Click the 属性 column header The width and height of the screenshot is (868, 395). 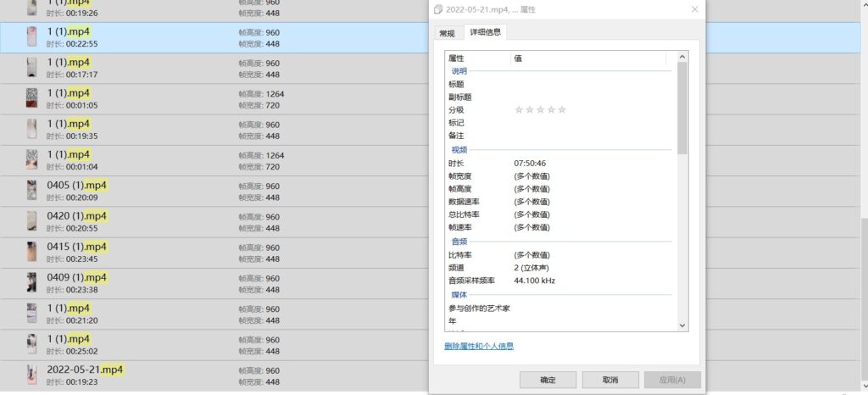coord(477,58)
